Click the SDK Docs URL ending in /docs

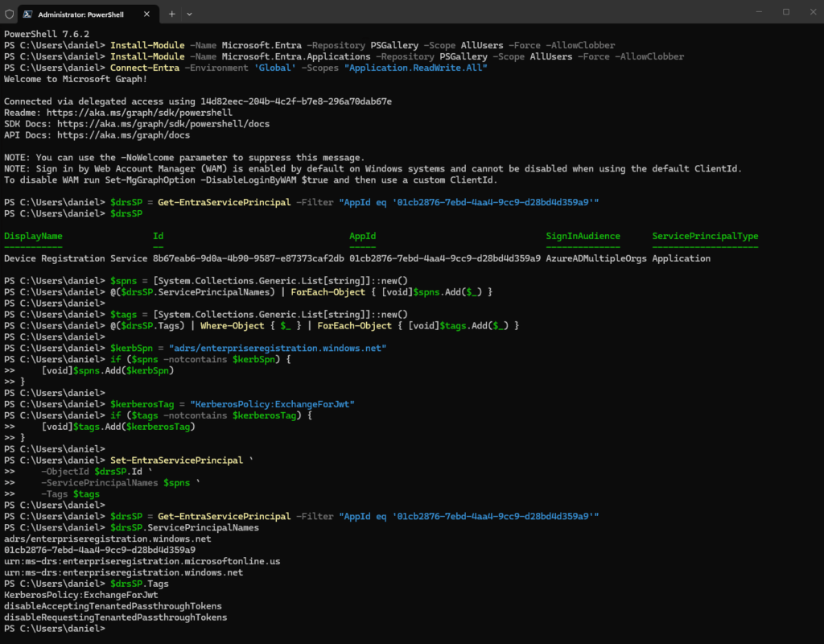163,124
